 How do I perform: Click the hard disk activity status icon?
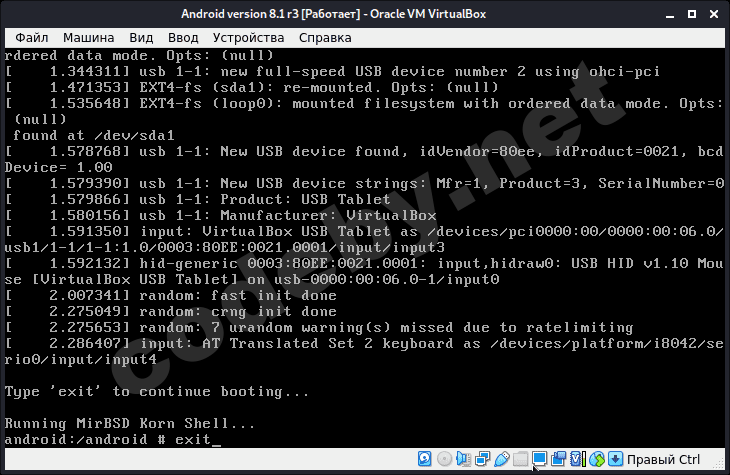(x=424, y=459)
